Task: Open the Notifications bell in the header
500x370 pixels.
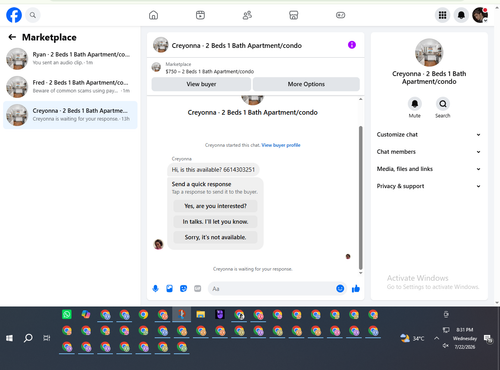Action: (x=461, y=15)
